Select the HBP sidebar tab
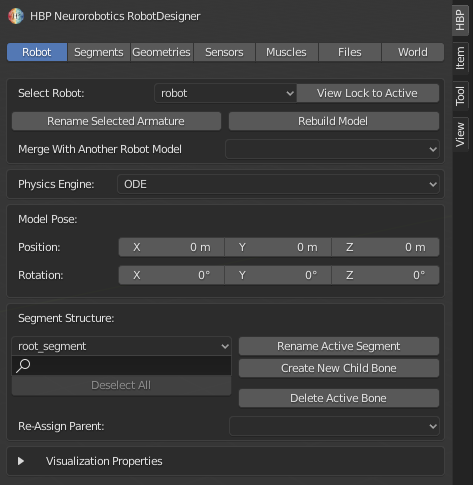Viewport: 473px width, 485px height. click(x=460, y=20)
